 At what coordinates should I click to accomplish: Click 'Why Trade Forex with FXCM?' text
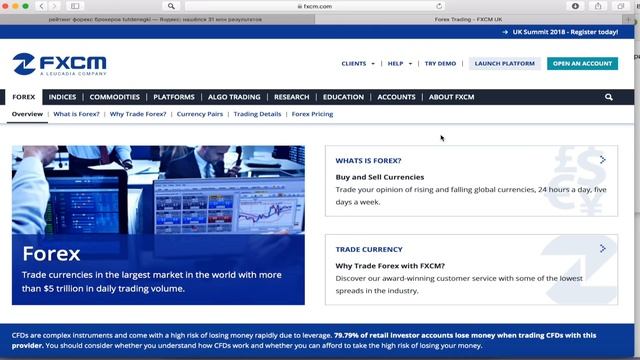pyautogui.click(x=390, y=266)
